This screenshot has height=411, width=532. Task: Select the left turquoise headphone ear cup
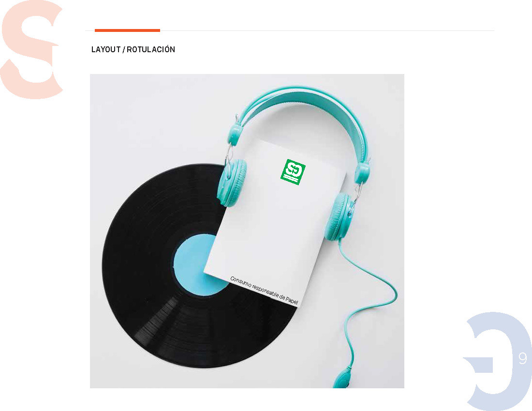232,183
